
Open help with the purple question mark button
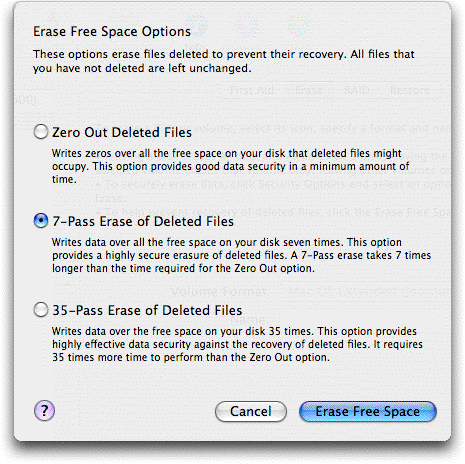coord(44,411)
